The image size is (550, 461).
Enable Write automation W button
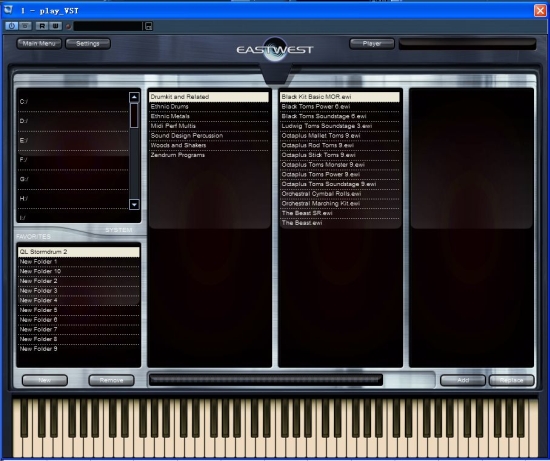[x=55, y=26]
